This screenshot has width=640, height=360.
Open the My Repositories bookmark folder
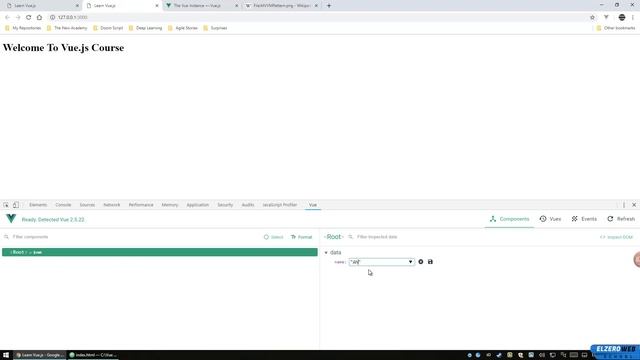click(x=23, y=28)
